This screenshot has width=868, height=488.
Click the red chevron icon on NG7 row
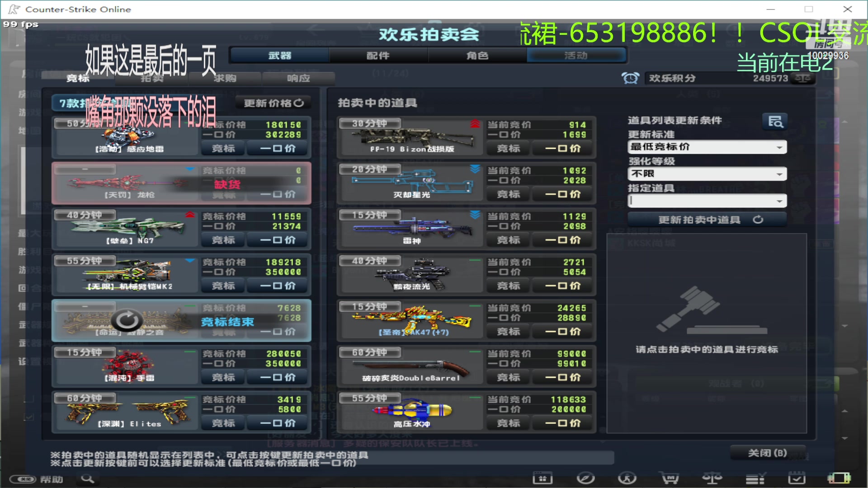[x=190, y=214]
